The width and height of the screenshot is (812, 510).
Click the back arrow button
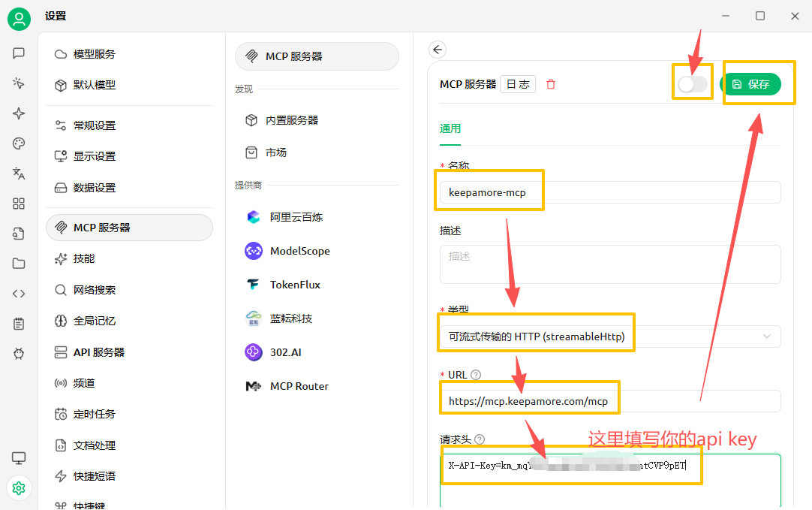click(x=438, y=50)
